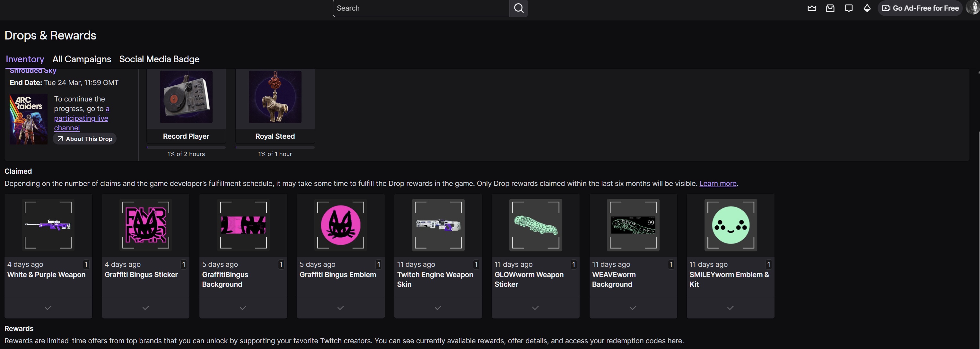Open the participating live channel link
Screen dimensions: 980x349
pyautogui.click(x=81, y=118)
